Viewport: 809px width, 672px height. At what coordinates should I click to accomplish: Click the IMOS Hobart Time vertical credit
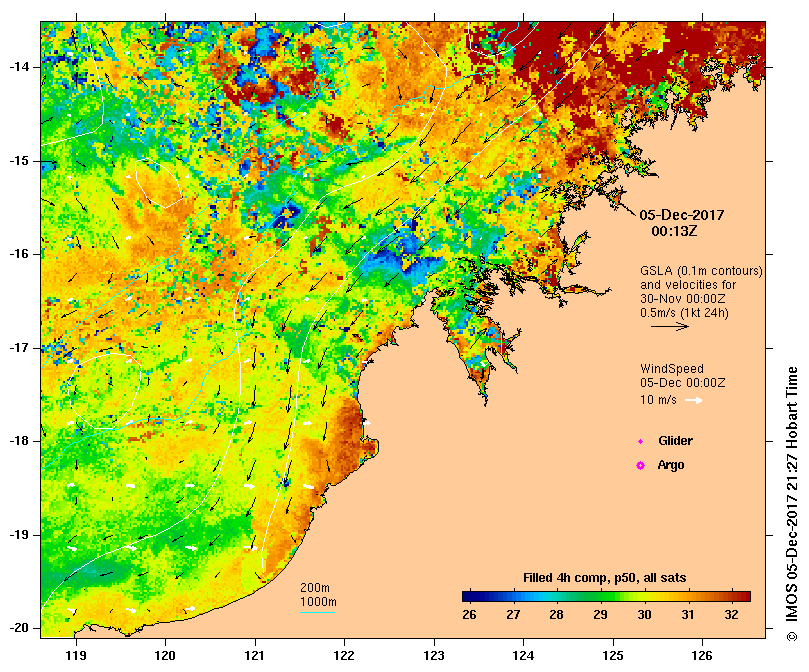(791, 504)
